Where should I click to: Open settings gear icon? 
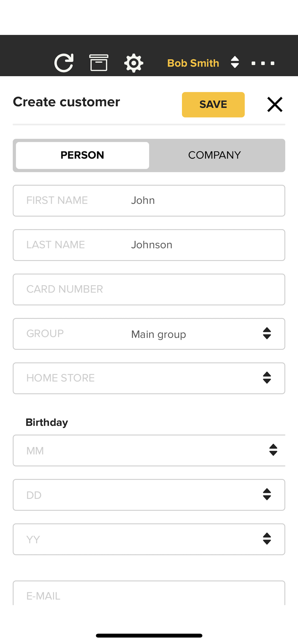pyautogui.click(x=134, y=63)
